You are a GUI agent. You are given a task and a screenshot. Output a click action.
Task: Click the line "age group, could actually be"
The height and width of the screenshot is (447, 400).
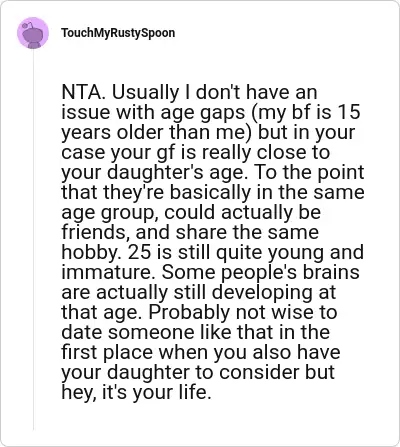[191, 212]
